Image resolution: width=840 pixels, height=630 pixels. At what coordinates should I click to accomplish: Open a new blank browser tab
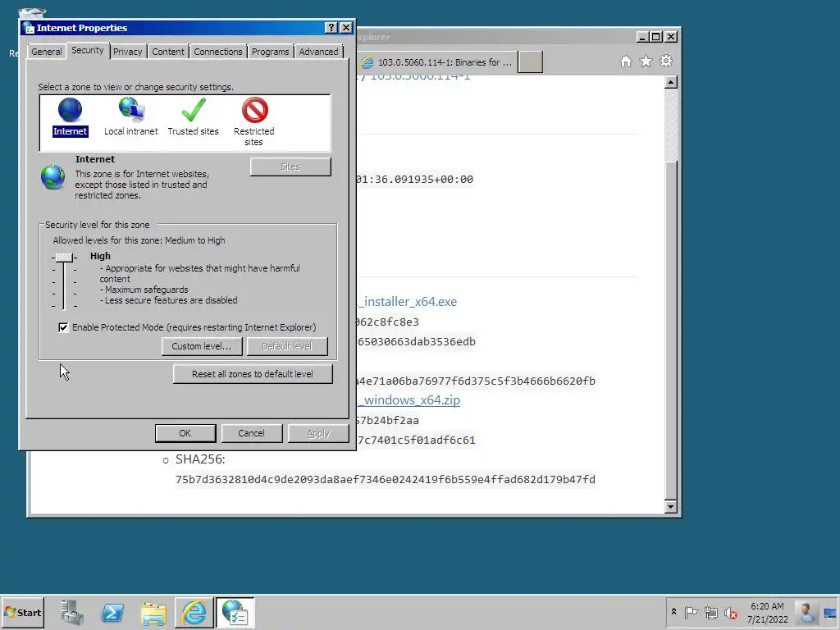(531, 62)
